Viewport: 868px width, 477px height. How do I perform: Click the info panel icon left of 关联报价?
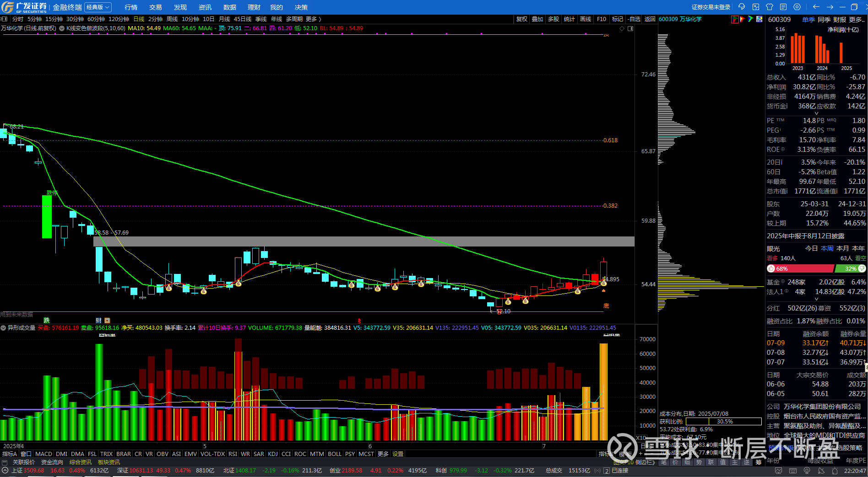pyautogui.click(x=5, y=462)
